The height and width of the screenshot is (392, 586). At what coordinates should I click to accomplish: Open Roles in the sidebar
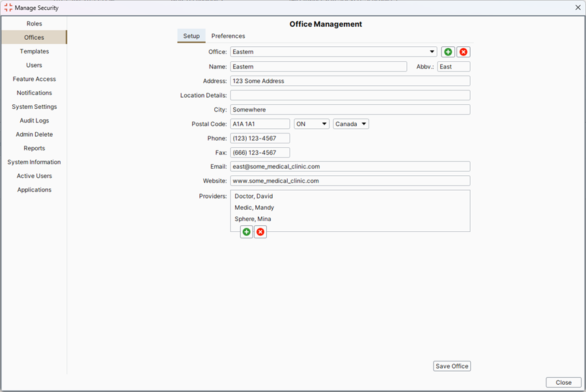(x=34, y=23)
